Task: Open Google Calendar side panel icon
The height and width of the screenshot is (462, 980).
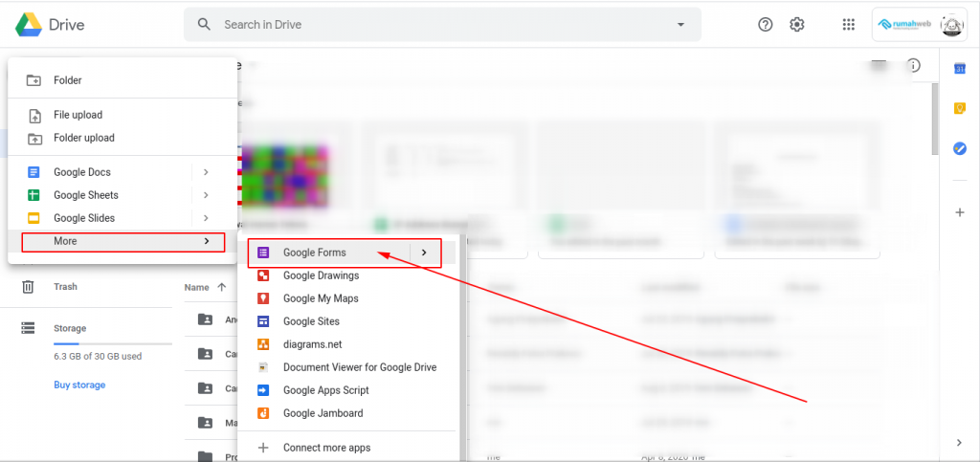Action: pyautogui.click(x=960, y=68)
